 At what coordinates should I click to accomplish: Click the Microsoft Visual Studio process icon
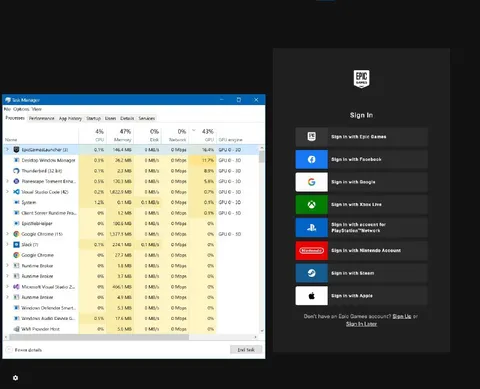click(x=16, y=287)
